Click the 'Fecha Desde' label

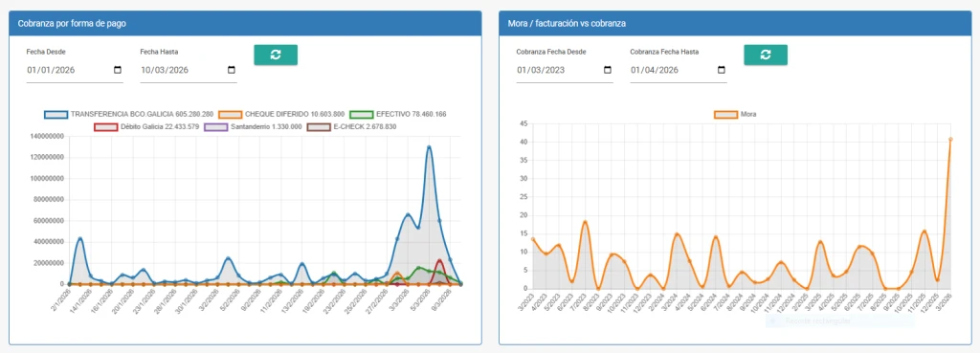[46, 52]
